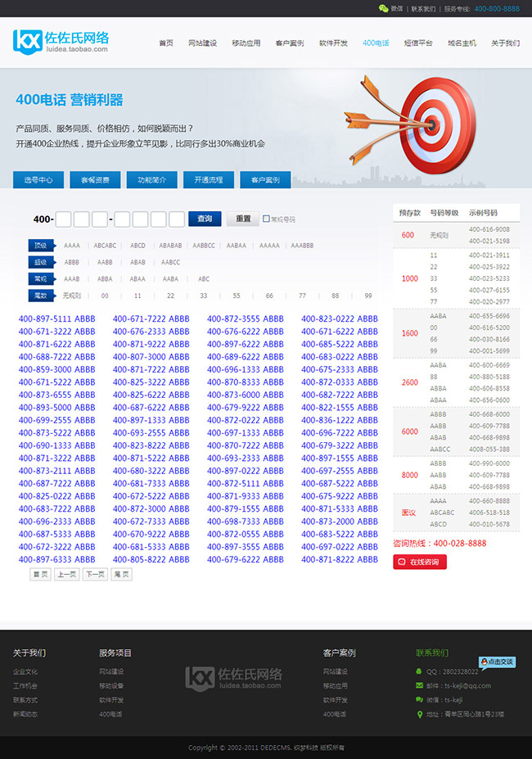Click the KX 佐佐氏网络 logo in header
Viewport: 532px width, 759px height.
point(61,41)
